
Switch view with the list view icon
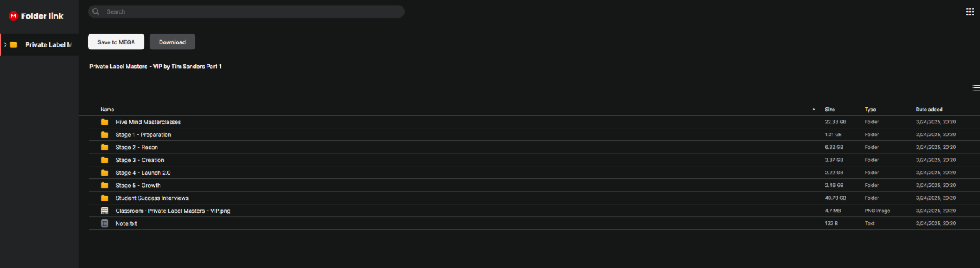pos(976,87)
